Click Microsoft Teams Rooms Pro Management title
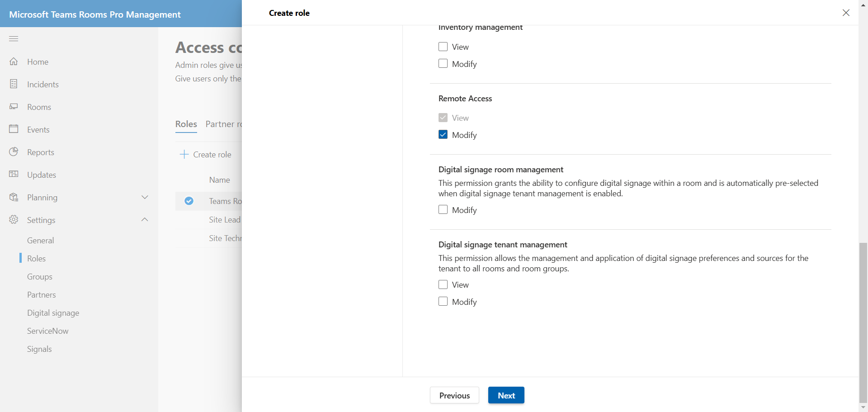 click(95, 14)
